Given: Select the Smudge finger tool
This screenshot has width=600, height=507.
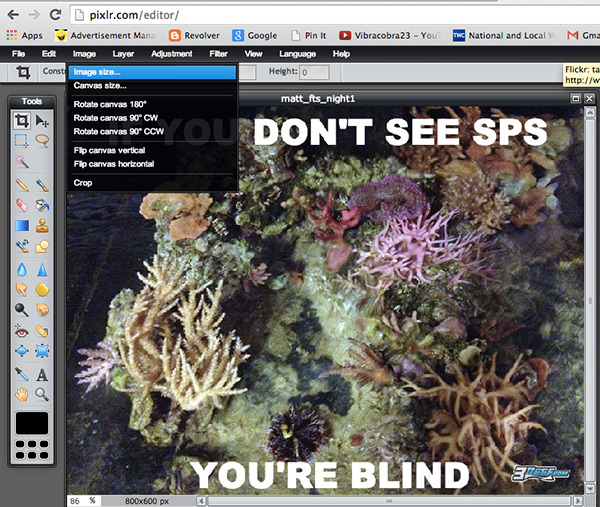Looking at the screenshot, I should [22, 290].
